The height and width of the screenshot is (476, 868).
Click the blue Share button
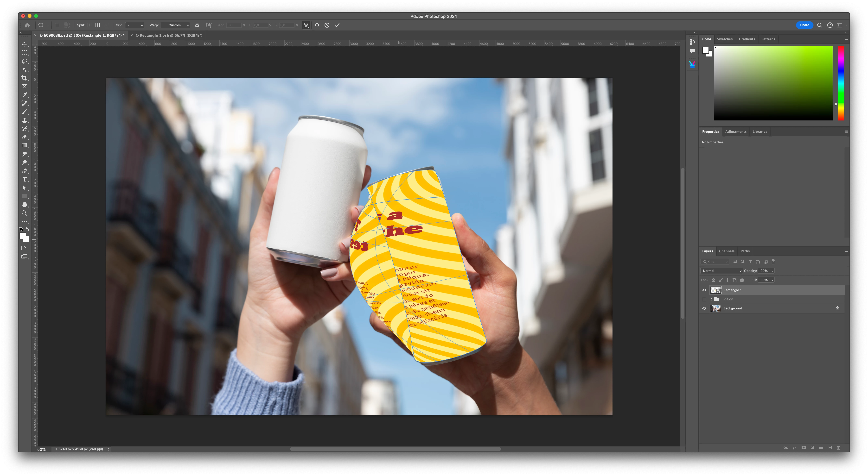pos(804,25)
